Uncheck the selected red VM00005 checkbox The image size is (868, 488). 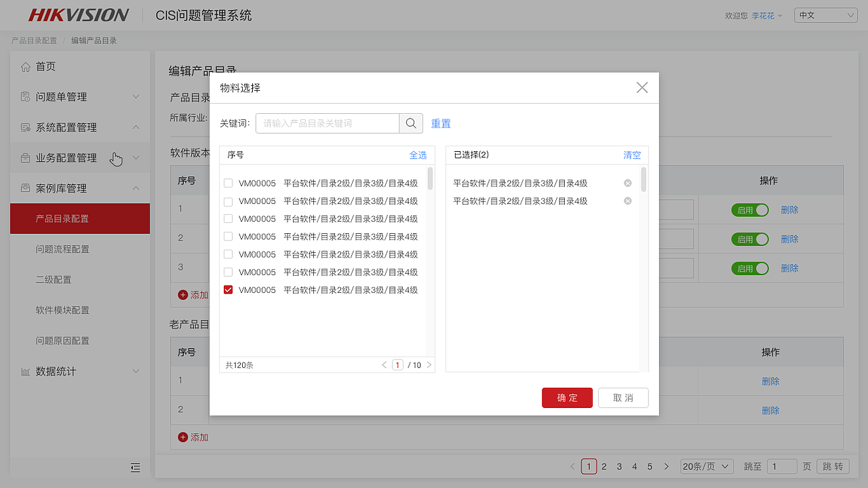point(228,289)
